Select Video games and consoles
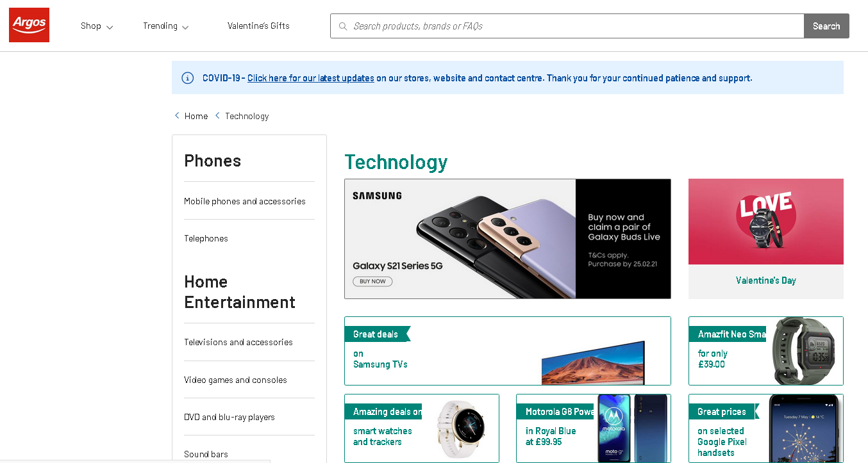Image resolution: width=868 pixels, height=463 pixels. click(235, 380)
